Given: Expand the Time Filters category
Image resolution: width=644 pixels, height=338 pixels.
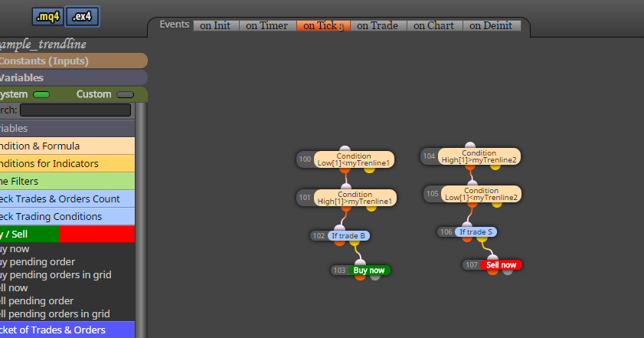Looking at the screenshot, I should pos(67,182).
